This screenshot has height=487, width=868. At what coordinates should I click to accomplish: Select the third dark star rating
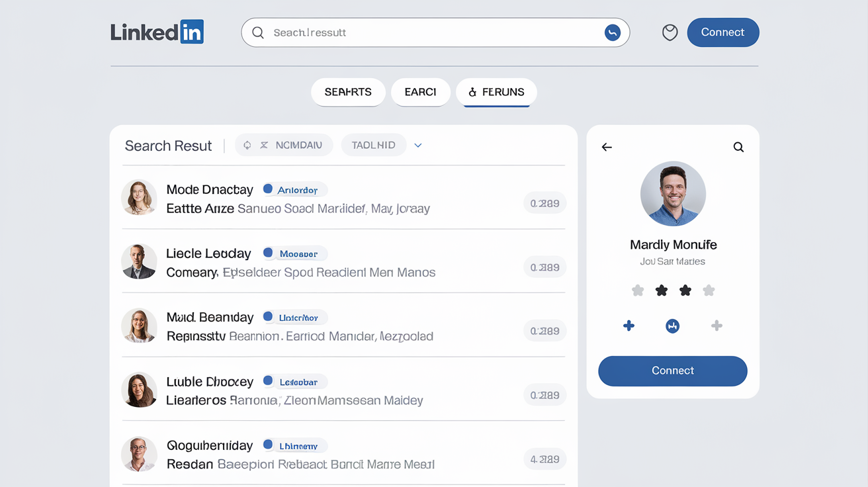(685, 290)
